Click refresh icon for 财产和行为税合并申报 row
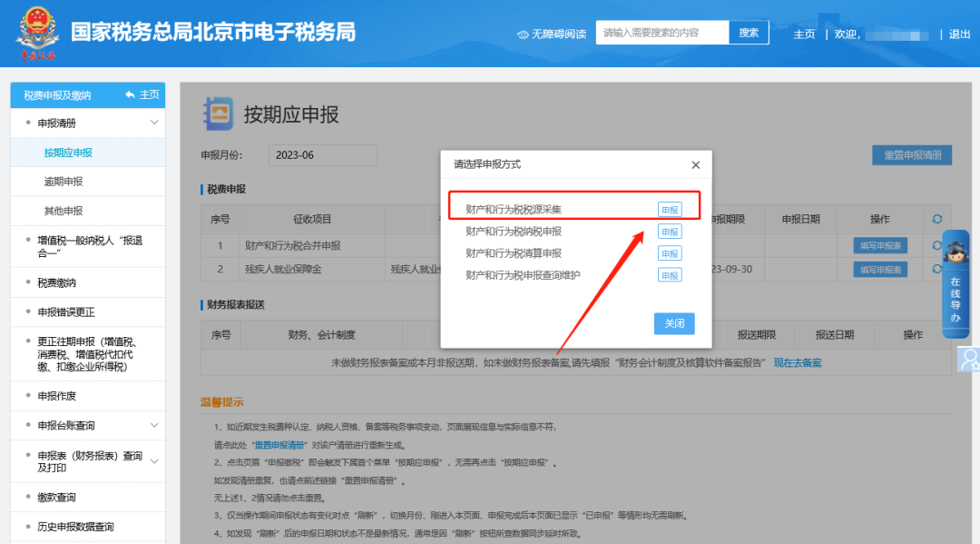 coord(936,245)
